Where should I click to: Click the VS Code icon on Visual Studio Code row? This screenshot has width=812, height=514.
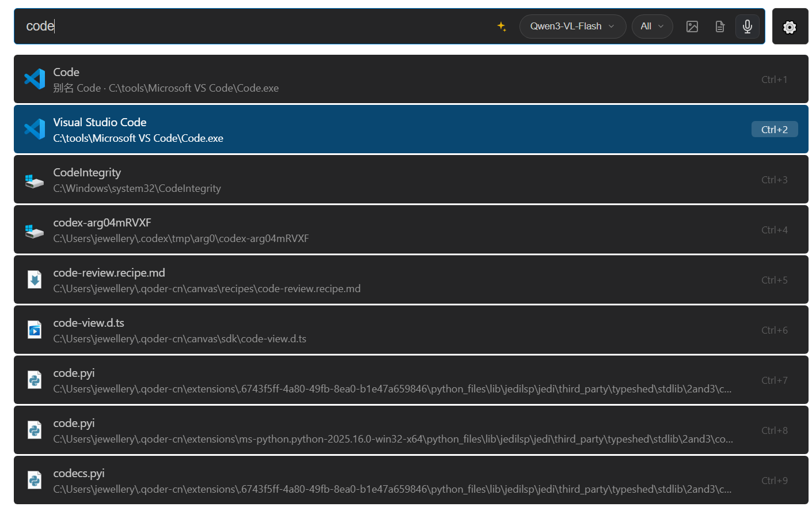(x=35, y=129)
